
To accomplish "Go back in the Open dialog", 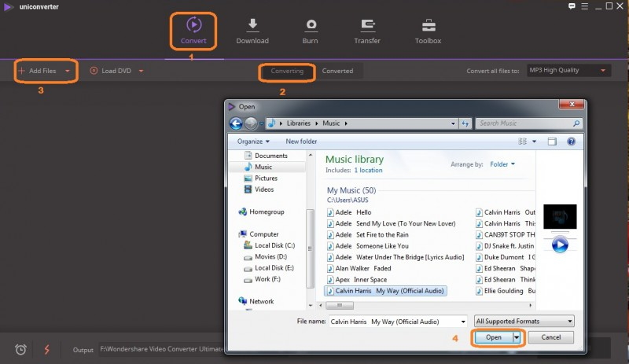I will point(236,123).
